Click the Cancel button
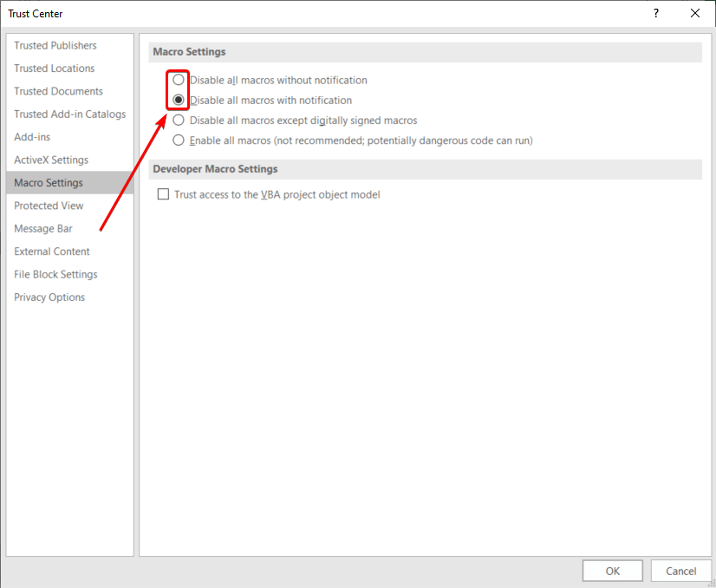Viewport: 716px width, 588px height. coord(681,571)
